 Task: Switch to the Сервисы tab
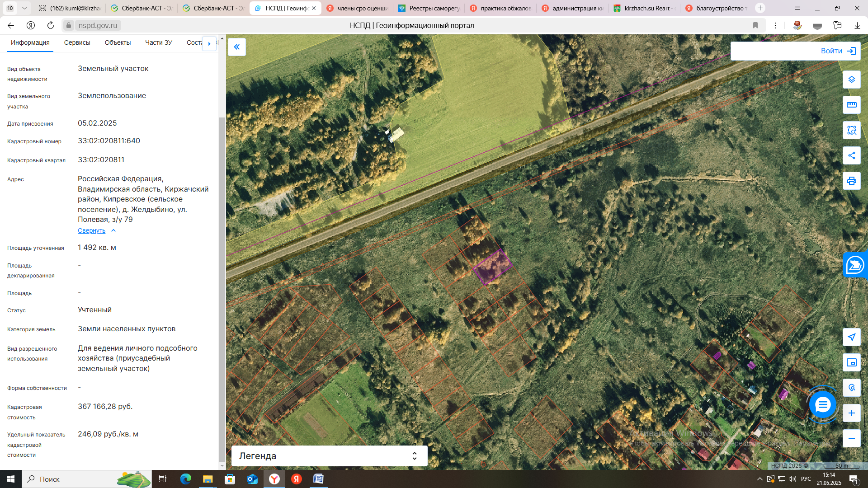click(77, 42)
